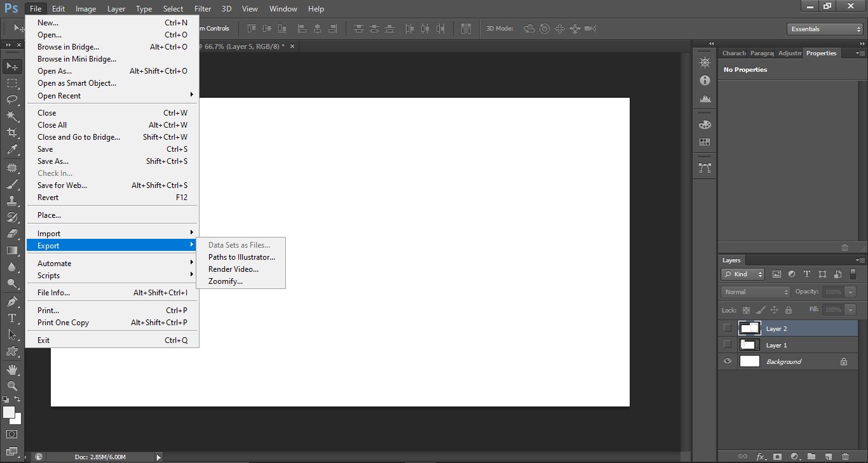Select the Zoom tool
This screenshot has height=463, width=868.
pos(11,386)
